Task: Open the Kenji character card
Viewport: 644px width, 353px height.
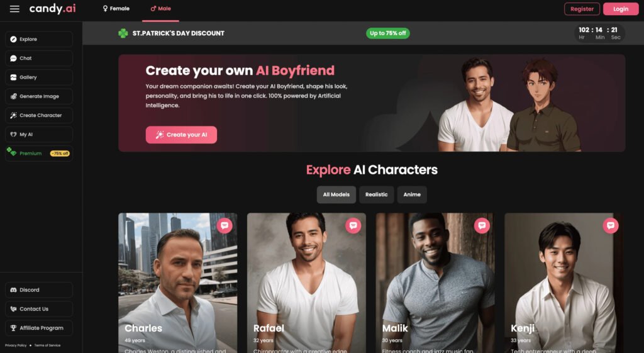Action: click(563, 283)
